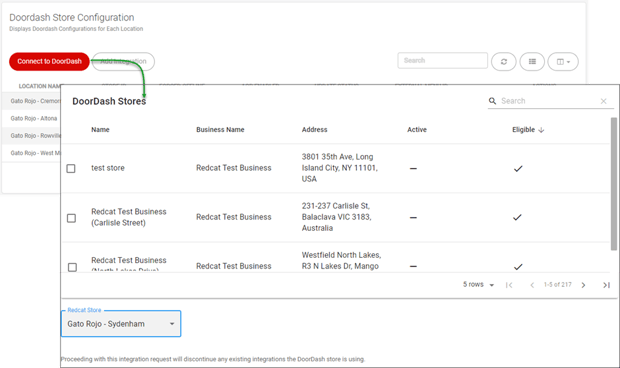The width and height of the screenshot is (620, 368).
Task: Click the list view icon button
Action: pos(532,62)
